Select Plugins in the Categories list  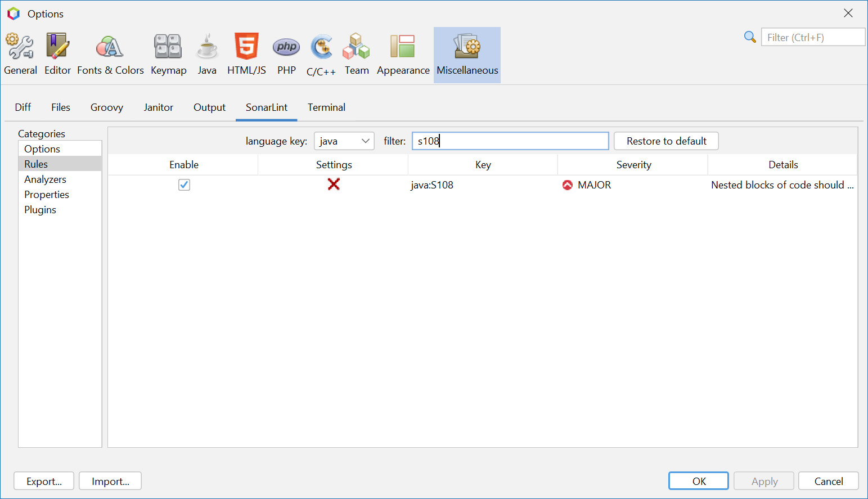click(x=40, y=209)
